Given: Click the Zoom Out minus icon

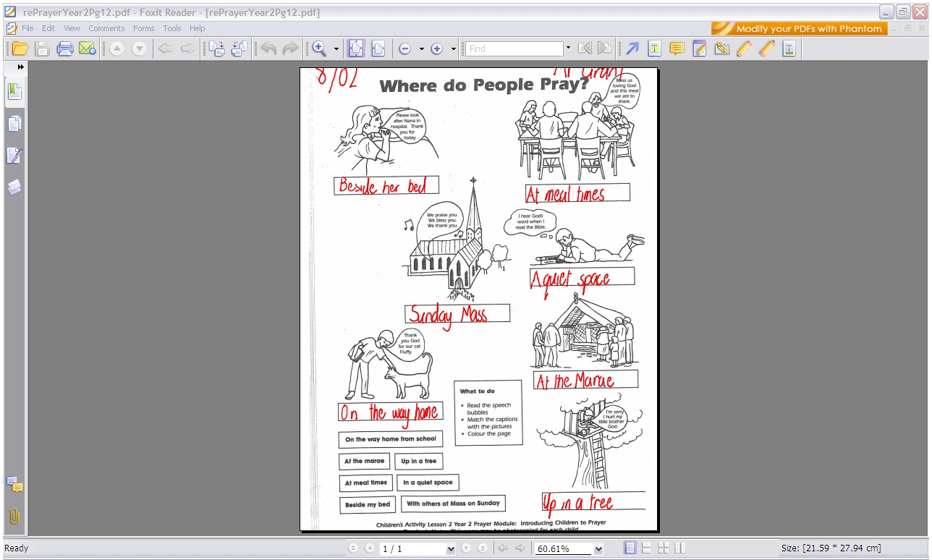Looking at the screenshot, I should [405, 48].
